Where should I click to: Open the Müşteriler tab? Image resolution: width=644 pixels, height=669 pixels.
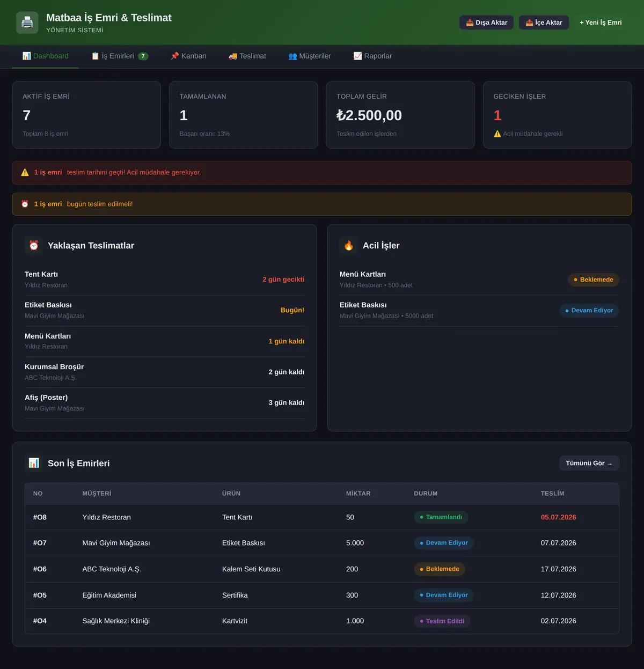(310, 56)
